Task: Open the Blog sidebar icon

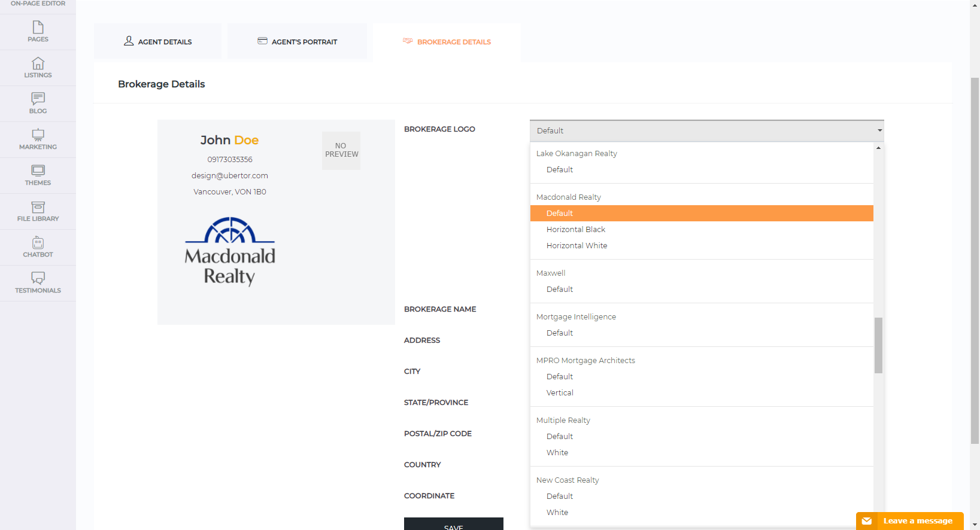Action: click(x=38, y=98)
